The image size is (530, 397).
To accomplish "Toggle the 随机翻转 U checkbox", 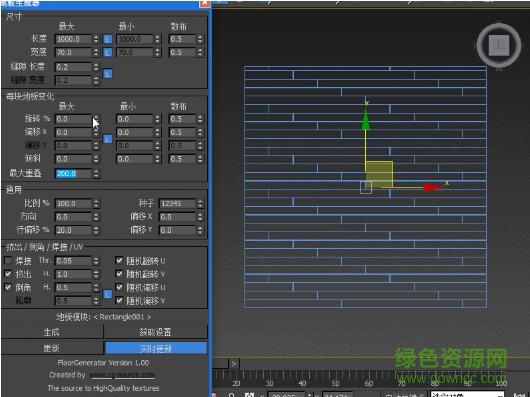I will point(119,260).
